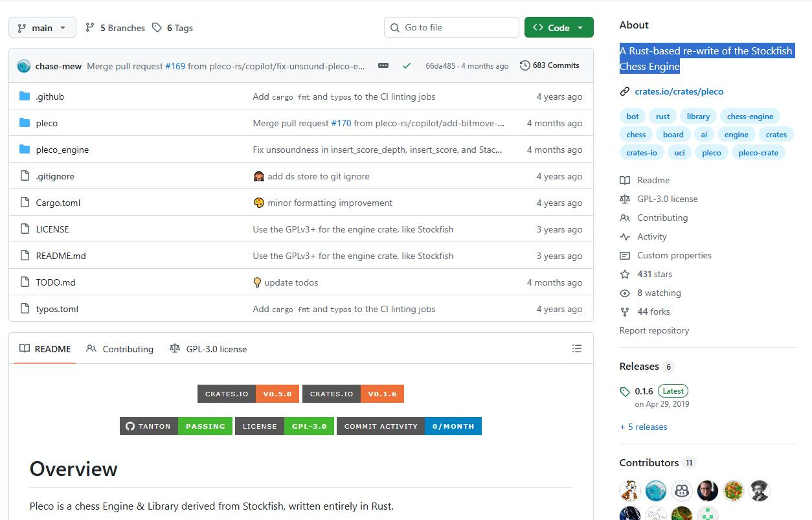Open 'minor formatting improvement' commit message
The width and height of the screenshot is (812, 520).
point(330,203)
